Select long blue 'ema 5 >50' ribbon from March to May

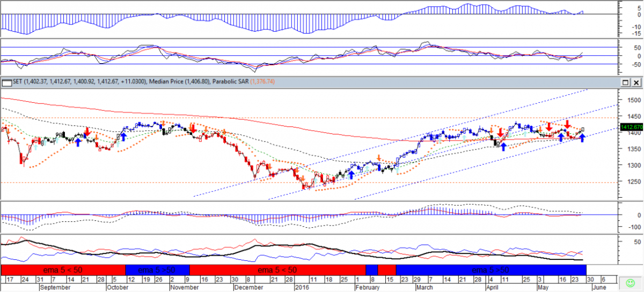pos(491,269)
